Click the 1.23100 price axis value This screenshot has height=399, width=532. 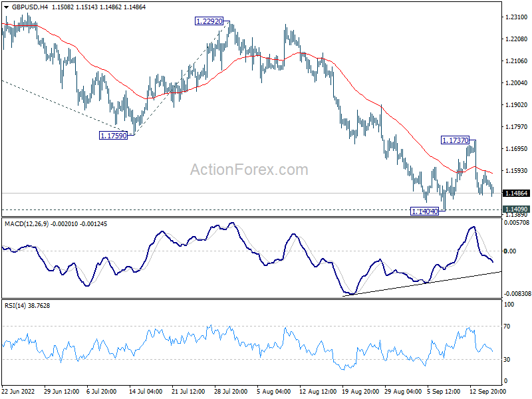[x=517, y=17]
